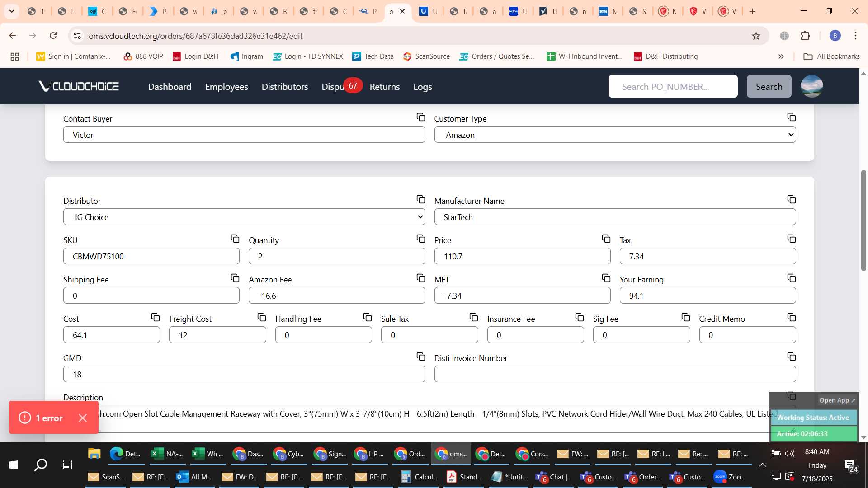
Task: Click the Description text area
Action: pos(429,418)
